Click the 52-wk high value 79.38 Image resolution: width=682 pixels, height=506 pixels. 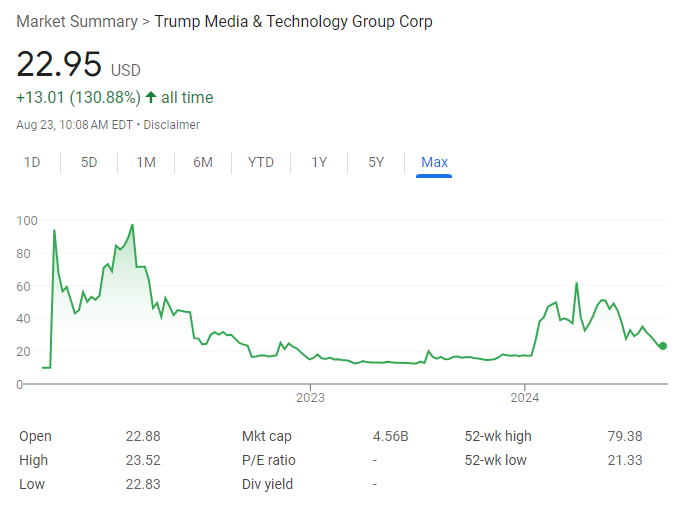623,436
